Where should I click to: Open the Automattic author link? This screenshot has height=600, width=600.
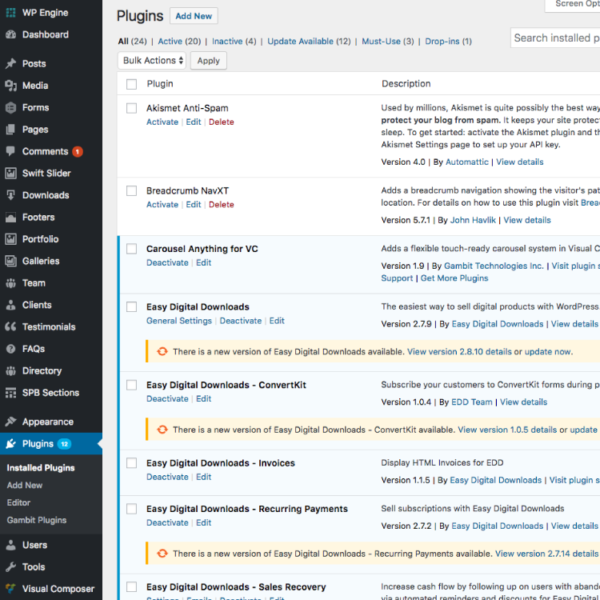point(467,162)
